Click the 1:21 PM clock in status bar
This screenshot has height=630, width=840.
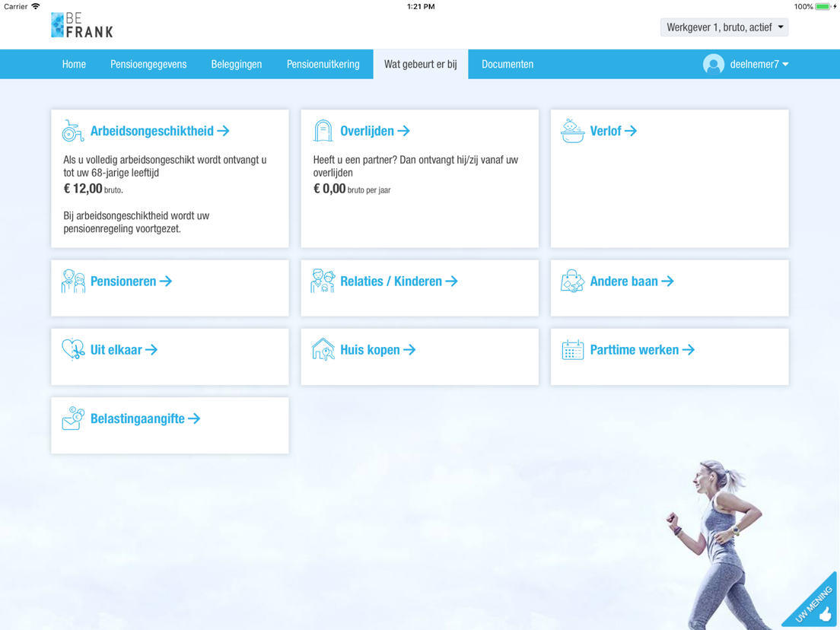421,6
